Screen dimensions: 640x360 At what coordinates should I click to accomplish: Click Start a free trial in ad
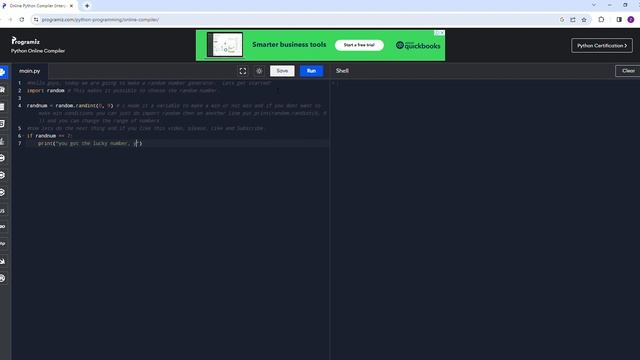359,45
